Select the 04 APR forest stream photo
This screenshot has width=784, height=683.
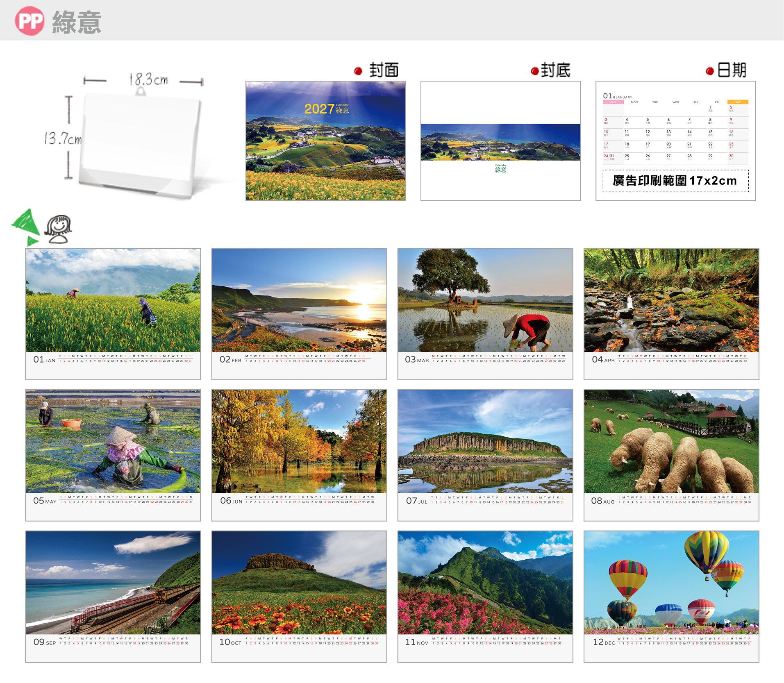point(671,300)
